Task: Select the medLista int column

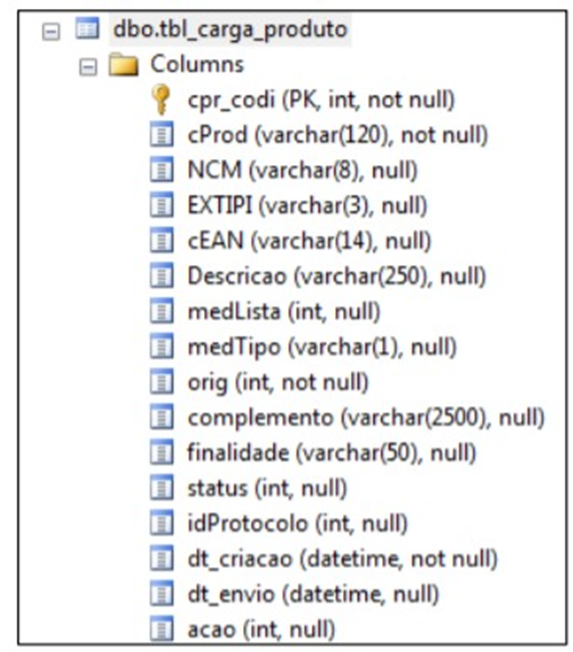Action: click(x=284, y=312)
